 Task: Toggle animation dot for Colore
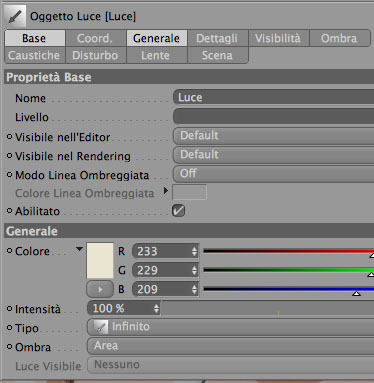[x=9, y=251]
